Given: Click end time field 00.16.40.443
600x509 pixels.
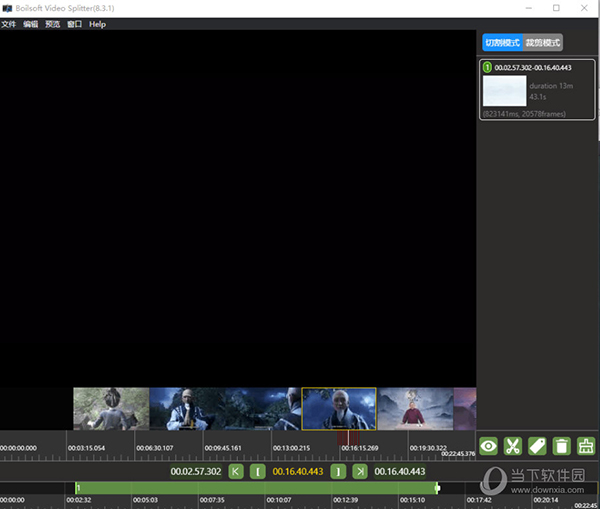Looking at the screenshot, I should (x=400, y=471).
